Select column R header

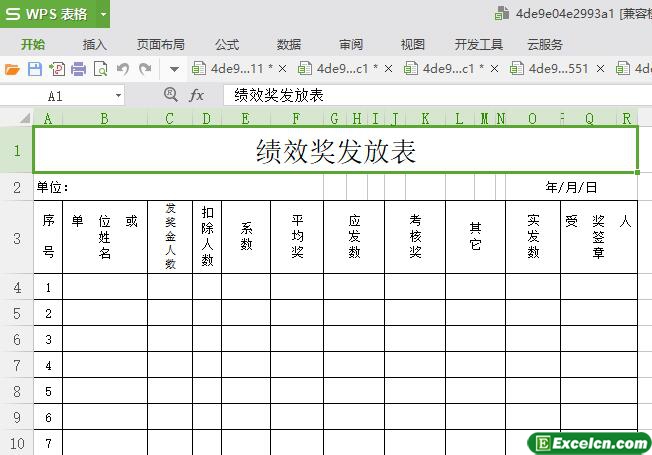(627, 119)
